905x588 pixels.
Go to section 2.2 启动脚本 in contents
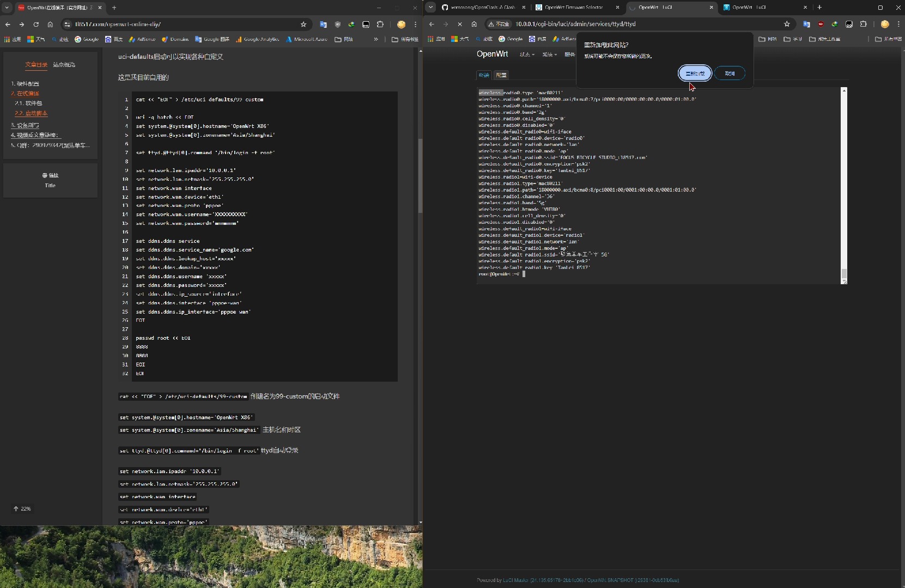click(31, 113)
